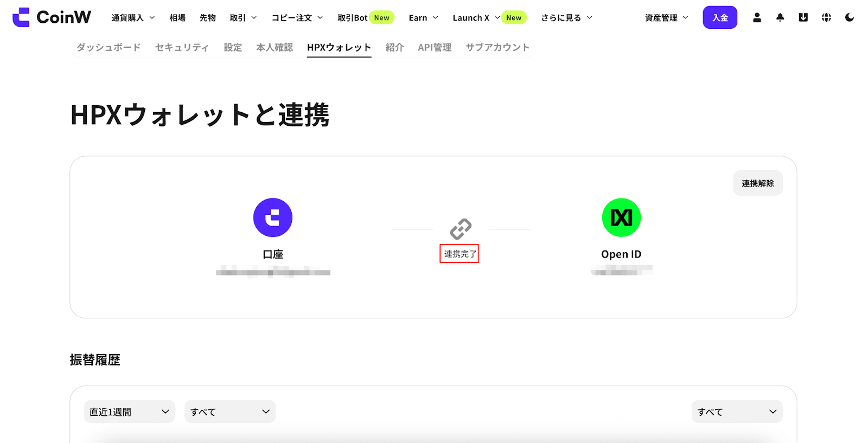Toggle dark mode moon icon

coord(850,17)
